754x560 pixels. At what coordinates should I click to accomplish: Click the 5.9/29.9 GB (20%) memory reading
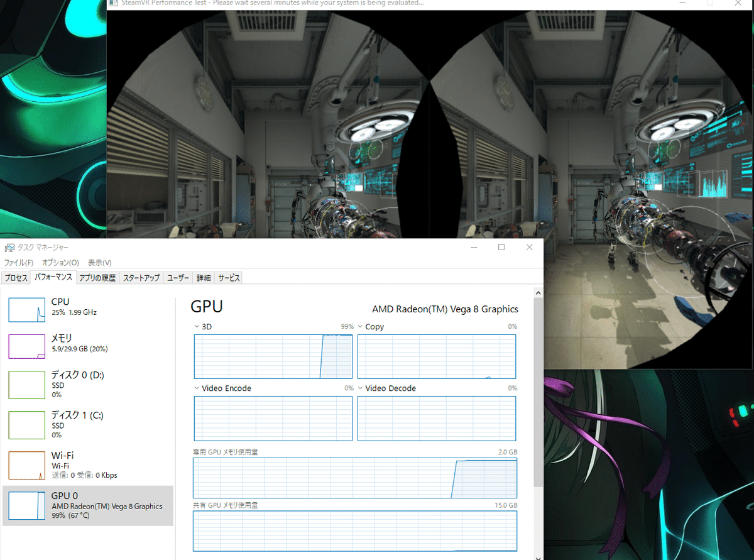click(x=79, y=349)
